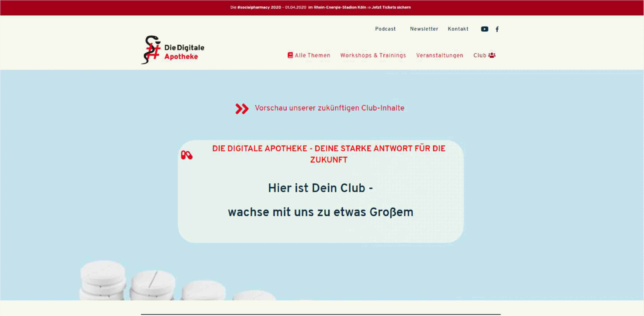This screenshot has height=316, width=644.
Task: Open the Club menu entry
Action: (x=480, y=56)
